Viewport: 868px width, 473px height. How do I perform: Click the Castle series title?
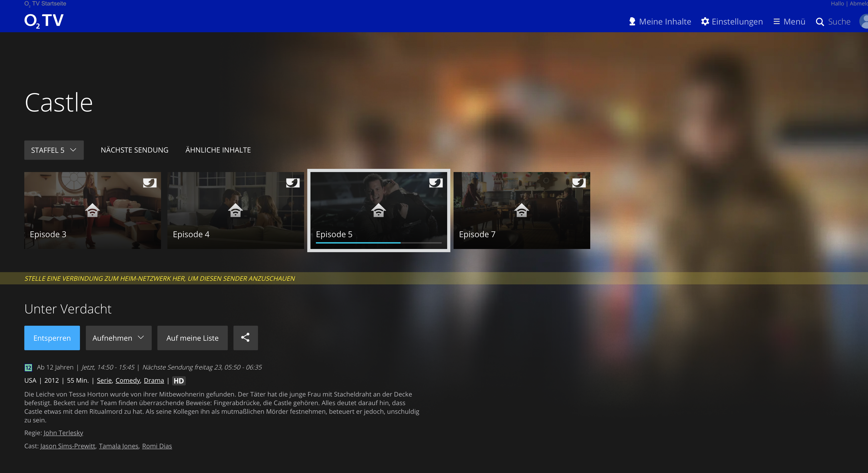[x=59, y=102]
